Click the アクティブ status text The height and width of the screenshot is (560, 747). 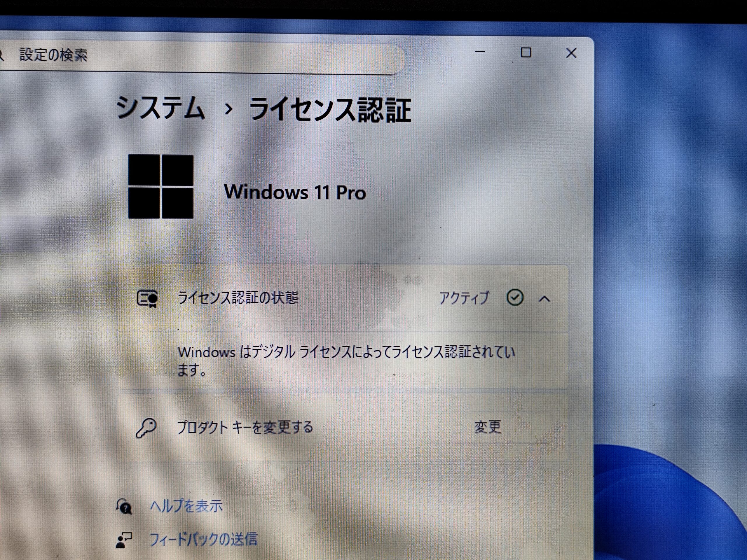(x=464, y=298)
